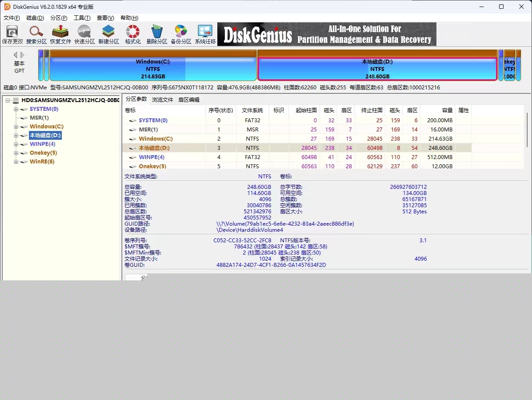
Task: Switch to the 浏览文件 tab
Action: point(163,99)
